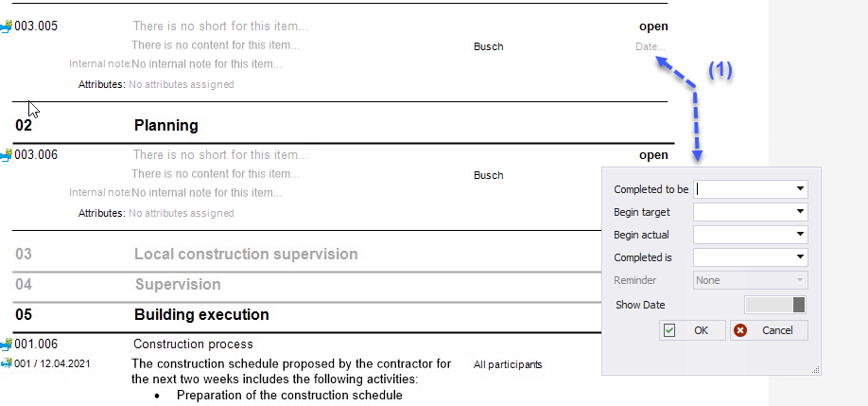Select the Local construction supervision heading
The width and height of the screenshot is (868, 406).
point(246,255)
